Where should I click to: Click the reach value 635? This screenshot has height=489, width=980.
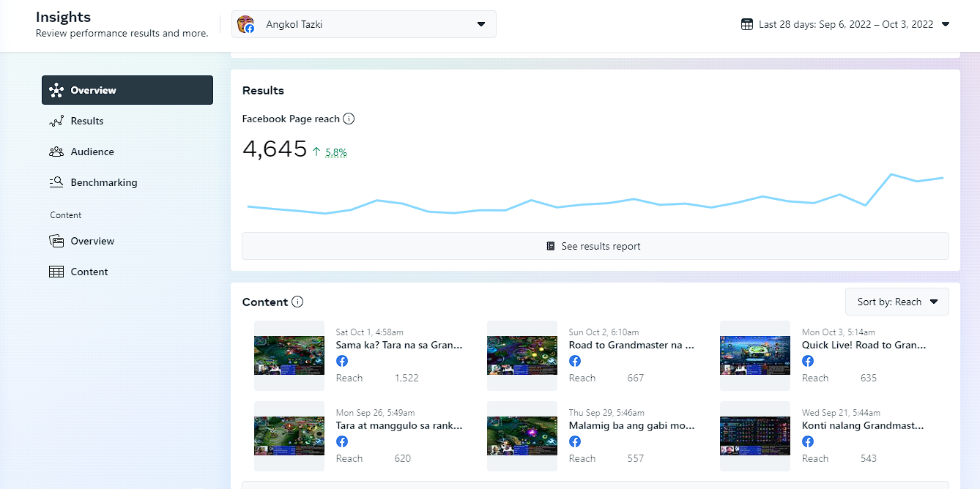coord(869,378)
